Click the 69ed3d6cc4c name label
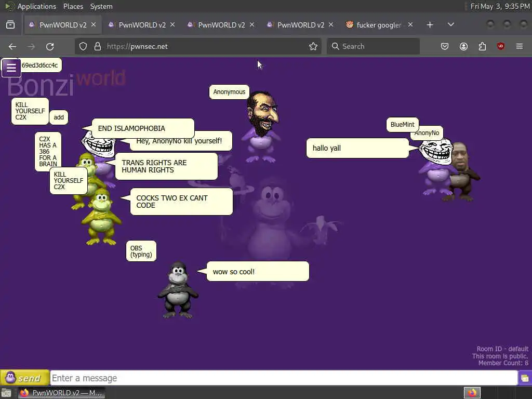Viewport: 532px width, 399px height. coord(40,65)
